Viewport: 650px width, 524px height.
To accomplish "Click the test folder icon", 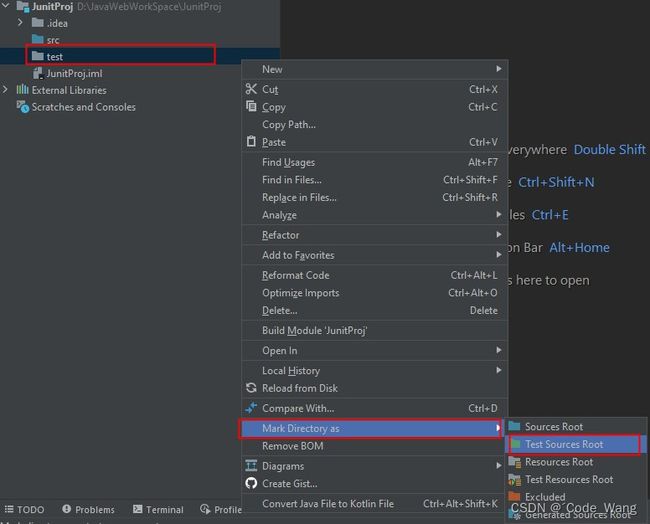I will click(x=38, y=56).
